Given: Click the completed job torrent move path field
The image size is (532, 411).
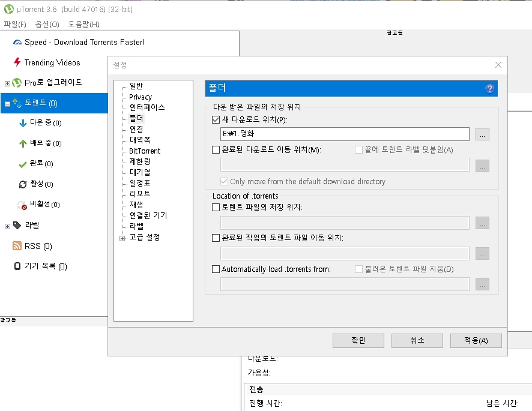Looking at the screenshot, I should pyautogui.click(x=345, y=254).
